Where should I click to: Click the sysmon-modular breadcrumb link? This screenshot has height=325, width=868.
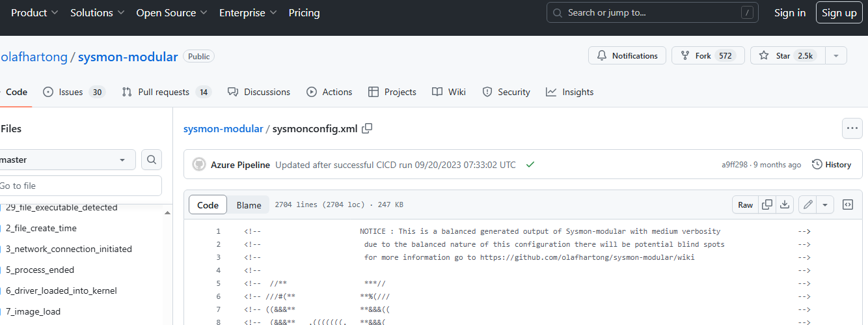pyautogui.click(x=223, y=128)
